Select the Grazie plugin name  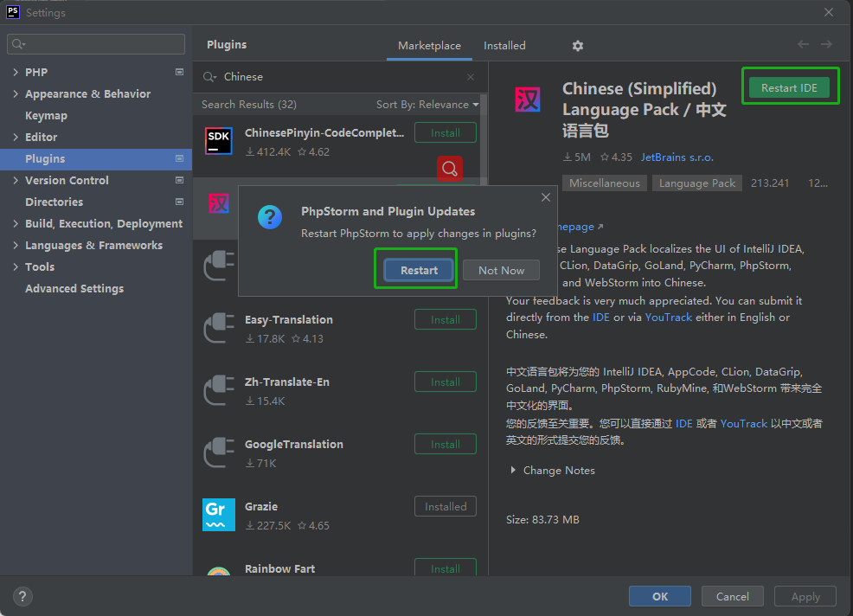pyautogui.click(x=261, y=507)
